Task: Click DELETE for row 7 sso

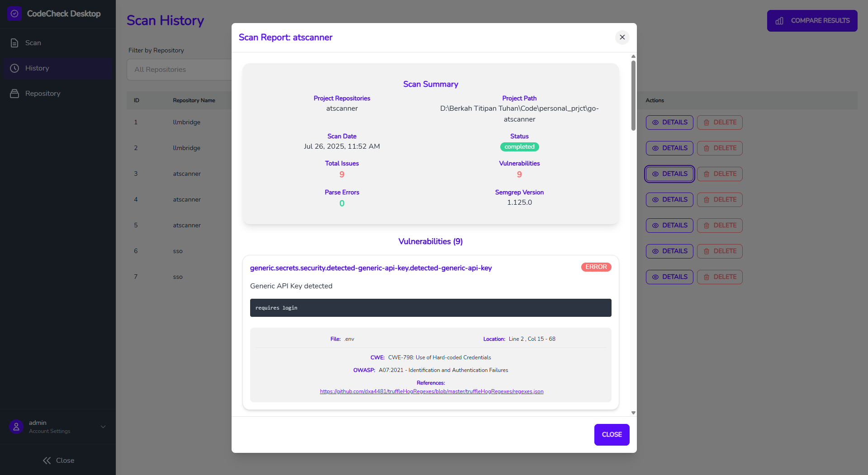Action: pos(720,277)
